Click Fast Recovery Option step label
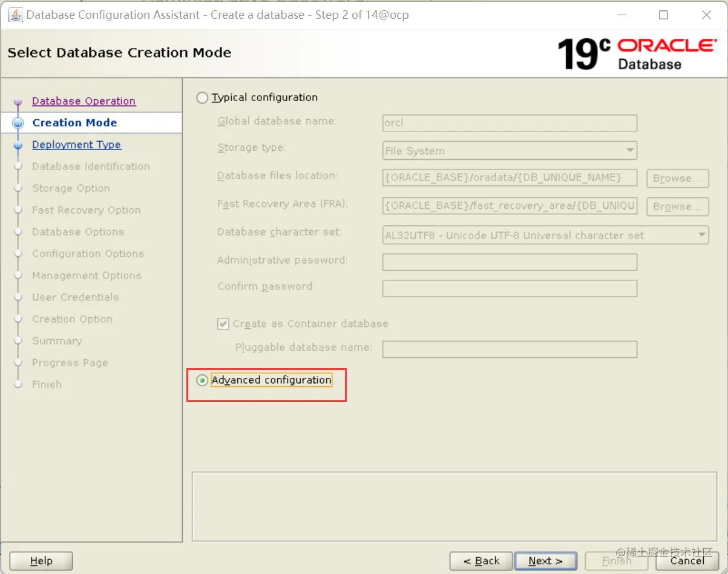Image resolution: width=728 pixels, height=574 pixels. pyautogui.click(x=86, y=210)
